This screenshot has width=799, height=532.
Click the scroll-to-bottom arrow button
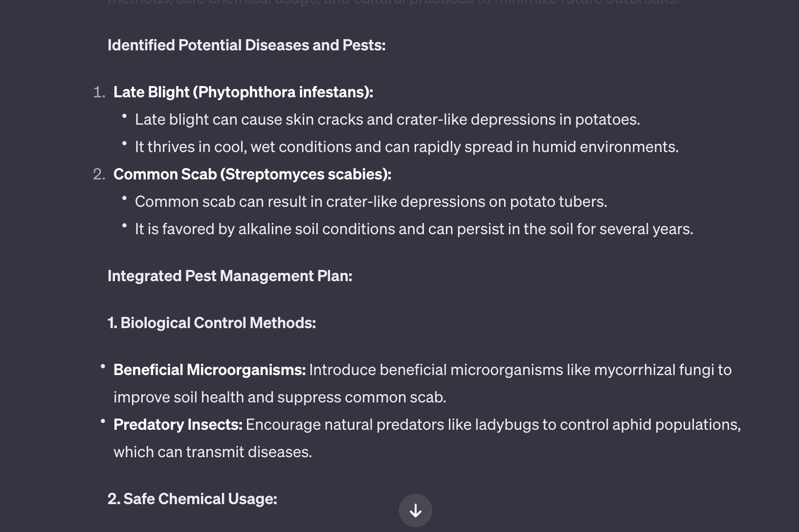416,510
